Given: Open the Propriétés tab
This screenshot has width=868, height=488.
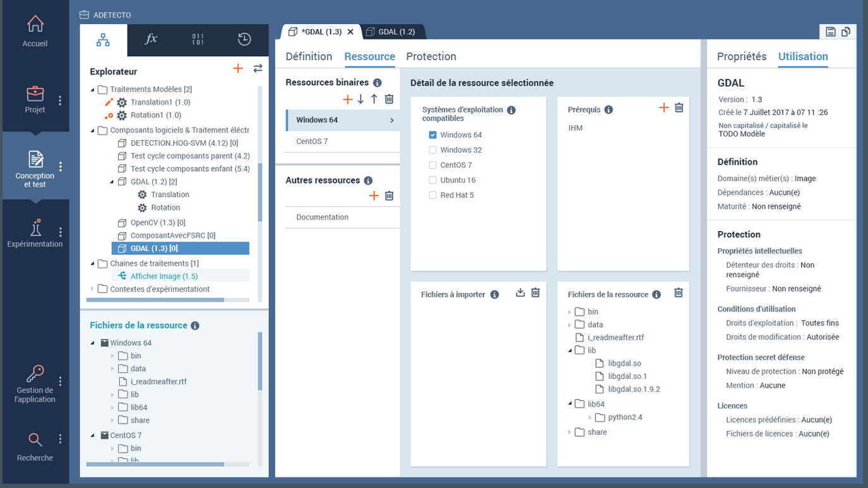Looking at the screenshot, I should point(742,57).
